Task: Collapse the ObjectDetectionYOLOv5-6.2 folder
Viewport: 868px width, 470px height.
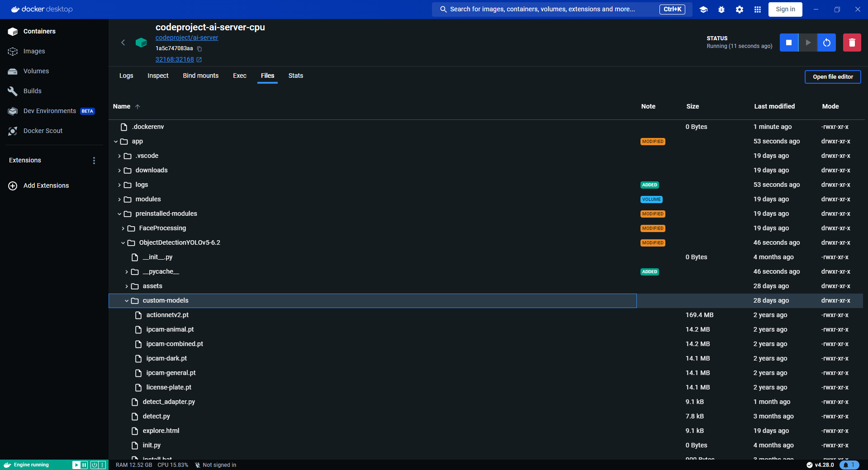Action: tap(123, 243)
